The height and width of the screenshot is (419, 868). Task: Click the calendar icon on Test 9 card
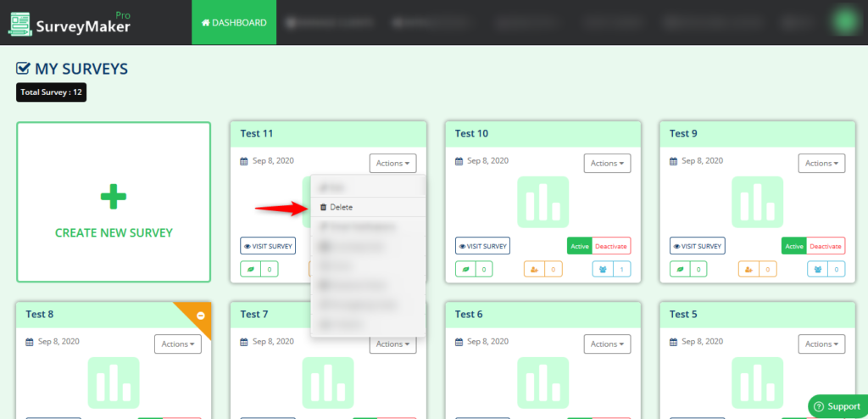pos(672,161)
